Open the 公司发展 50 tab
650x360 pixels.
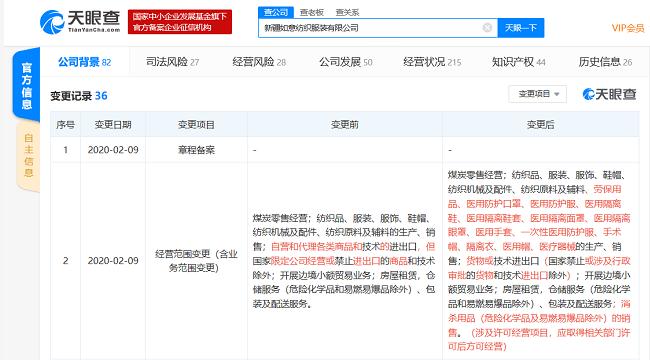point(346,62)
